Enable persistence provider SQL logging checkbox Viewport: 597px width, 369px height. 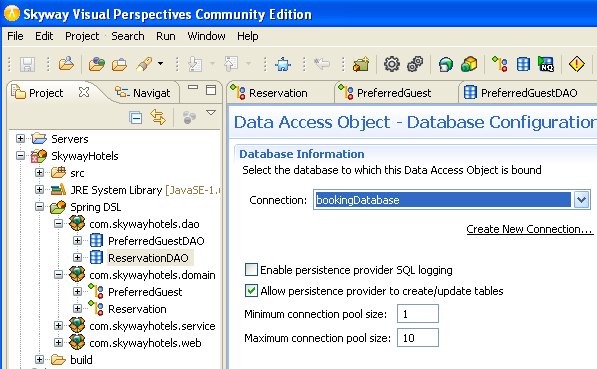[x=251, y=270]
